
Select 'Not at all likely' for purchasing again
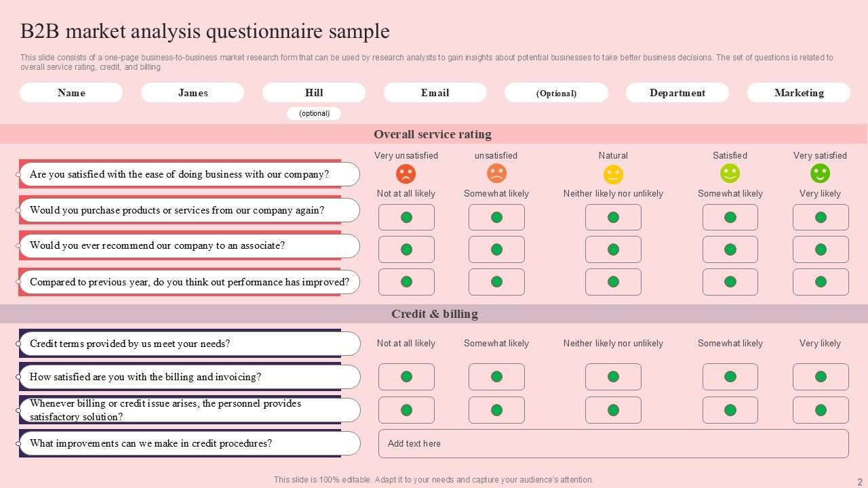point(406,218)
